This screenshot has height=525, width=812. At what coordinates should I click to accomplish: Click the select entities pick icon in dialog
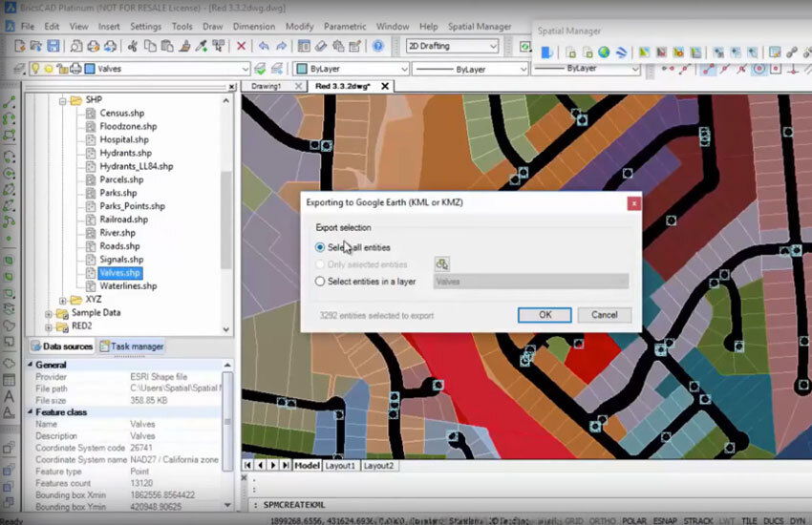(x=441, y=264)
